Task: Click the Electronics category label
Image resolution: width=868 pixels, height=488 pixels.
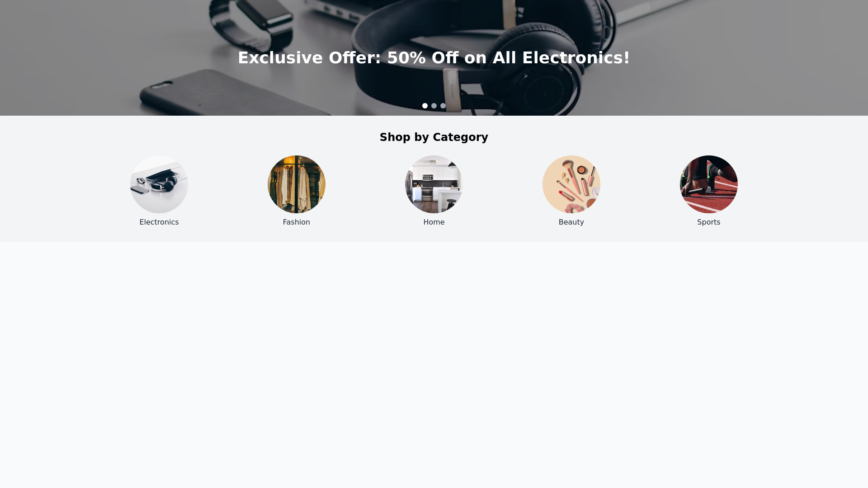Action: click(159, 222)
